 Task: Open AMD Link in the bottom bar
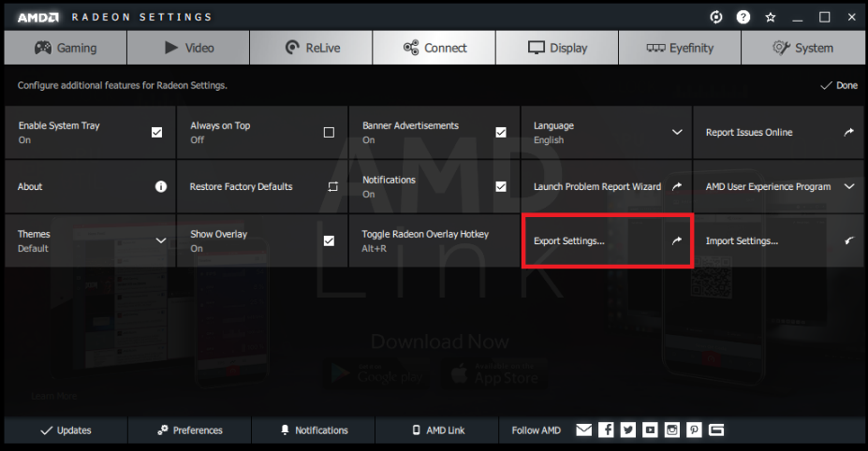(437, 430)
